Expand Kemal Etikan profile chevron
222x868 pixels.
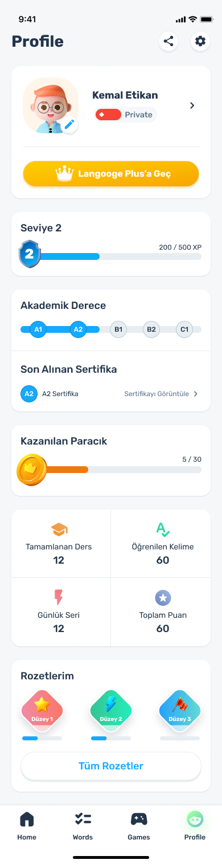[x=192, y=105]
